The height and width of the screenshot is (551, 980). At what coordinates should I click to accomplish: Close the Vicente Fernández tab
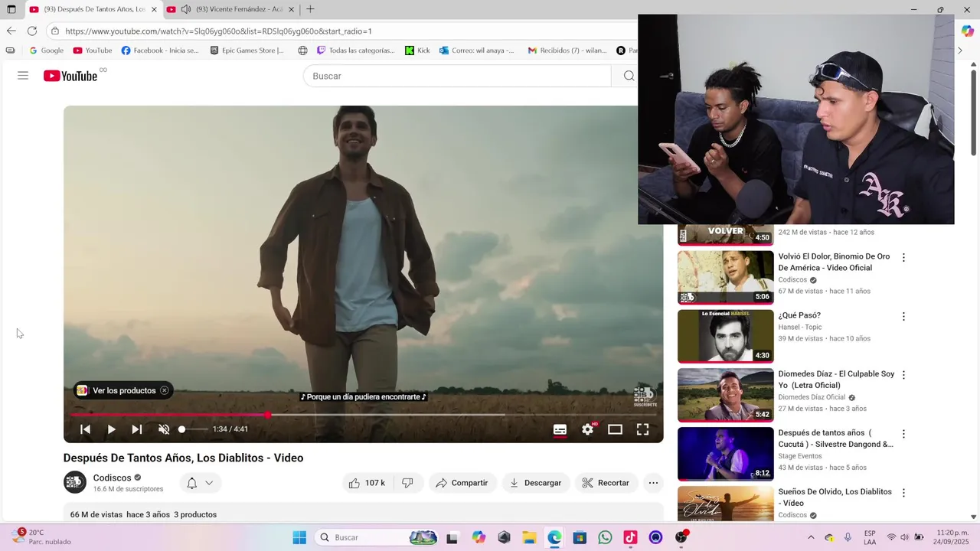coord(291,9)
